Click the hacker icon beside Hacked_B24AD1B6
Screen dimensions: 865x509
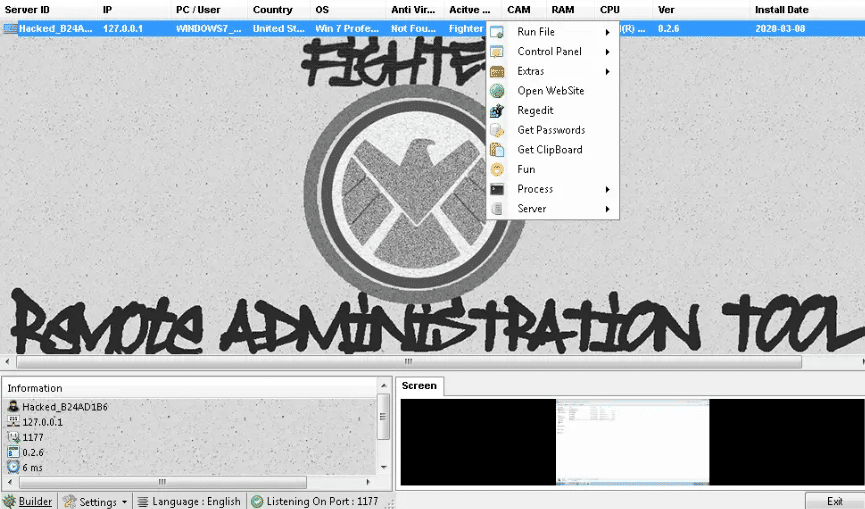[x=13, y=407]
